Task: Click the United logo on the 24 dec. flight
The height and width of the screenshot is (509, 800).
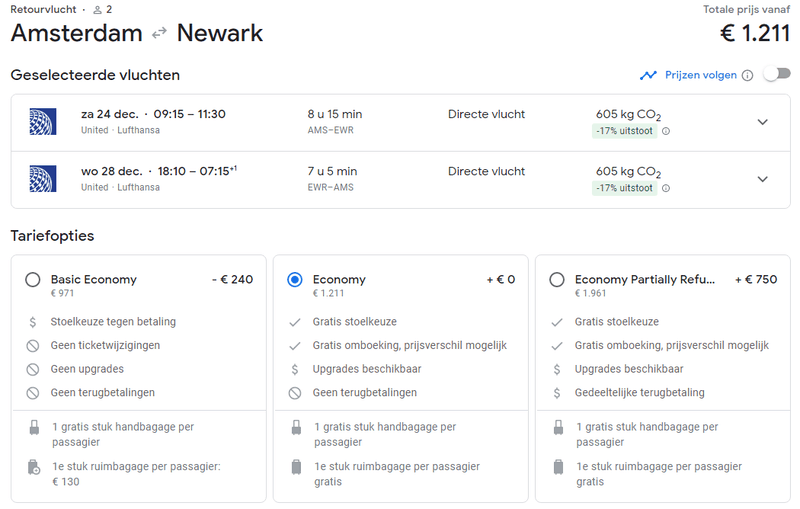Action: click(42, 122)
